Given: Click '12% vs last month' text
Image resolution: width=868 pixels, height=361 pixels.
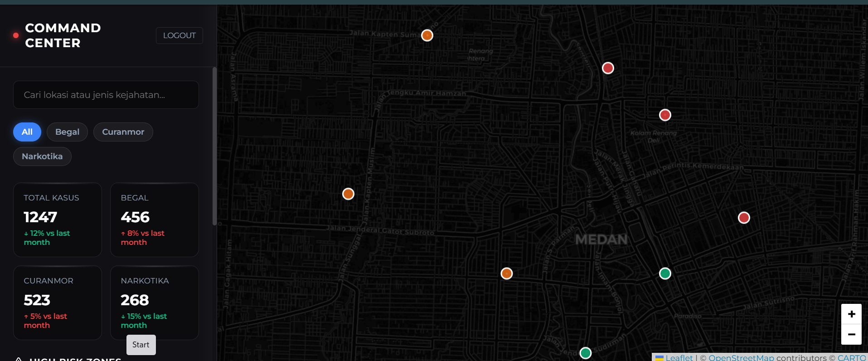Looking at the screenshot, I should pyautogui.click(x=47, y=238).
